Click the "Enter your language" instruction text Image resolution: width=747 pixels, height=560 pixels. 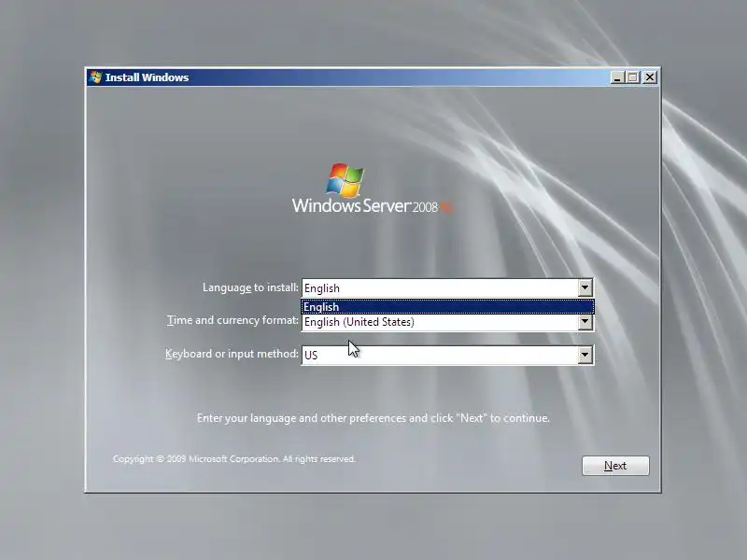373,418
